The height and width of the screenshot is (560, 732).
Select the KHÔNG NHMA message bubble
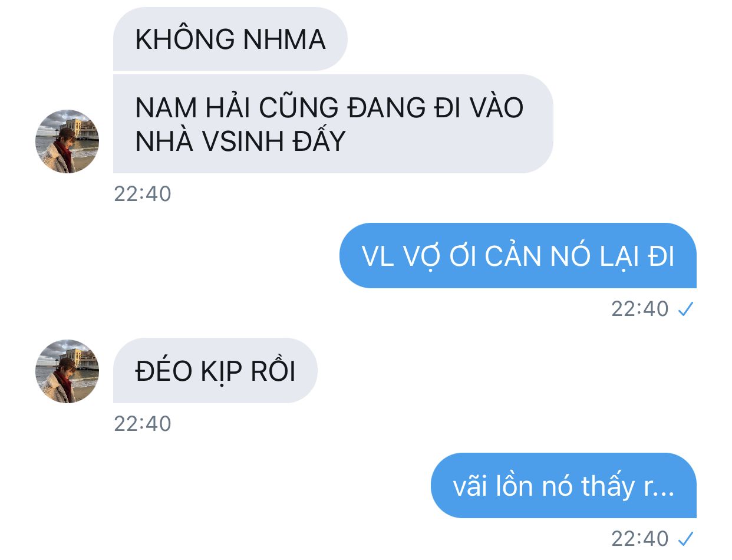coord(230,39)
